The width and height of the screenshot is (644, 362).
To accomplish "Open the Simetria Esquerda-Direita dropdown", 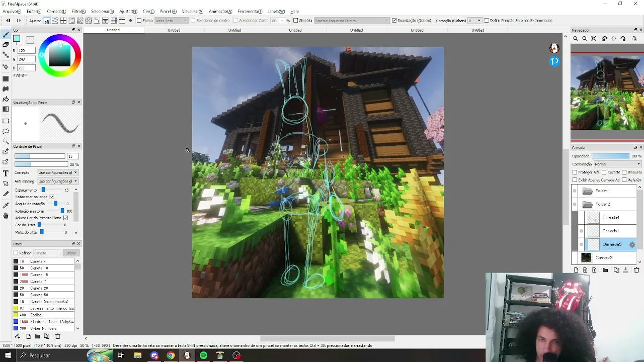I will 352,21.
